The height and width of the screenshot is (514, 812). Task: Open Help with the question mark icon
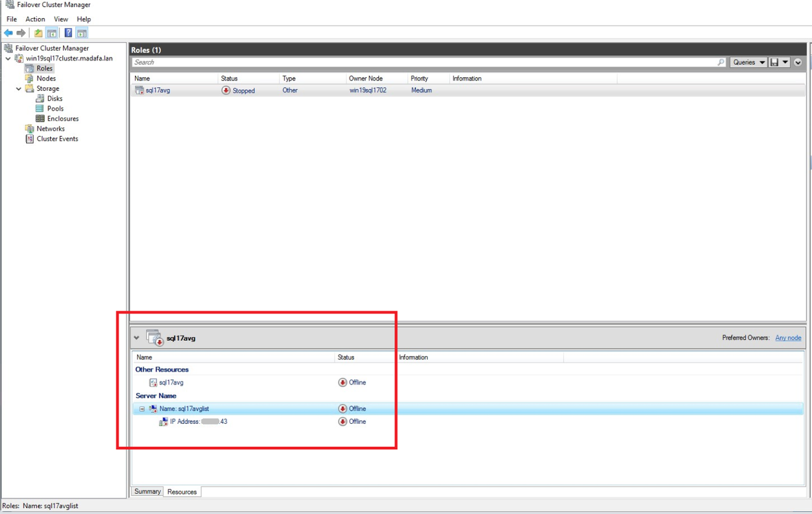(68, 33)
